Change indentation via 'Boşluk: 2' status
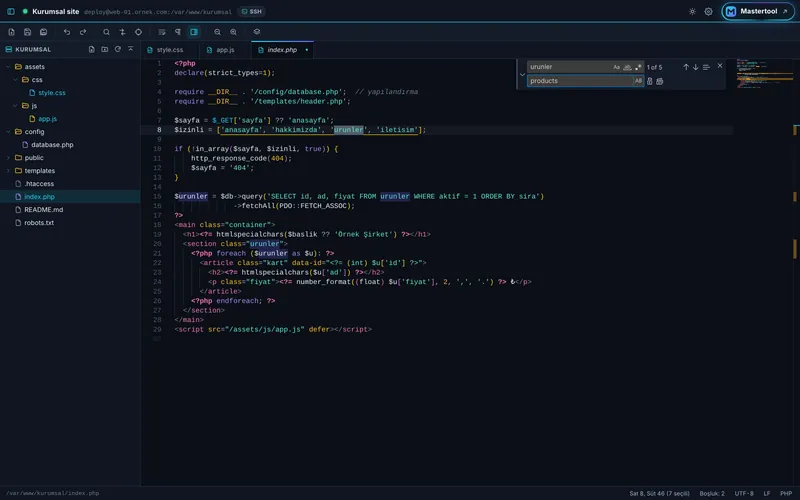 pos(712,494)
